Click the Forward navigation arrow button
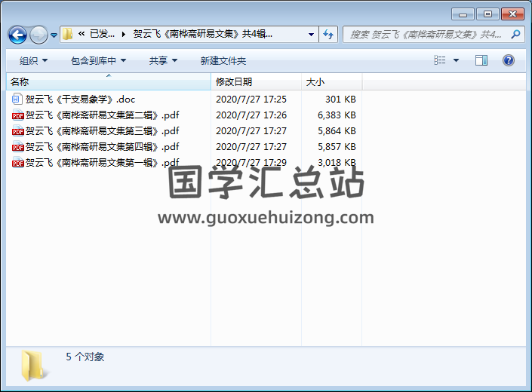Viewport: 532px width, 392px height. point(38,35)
